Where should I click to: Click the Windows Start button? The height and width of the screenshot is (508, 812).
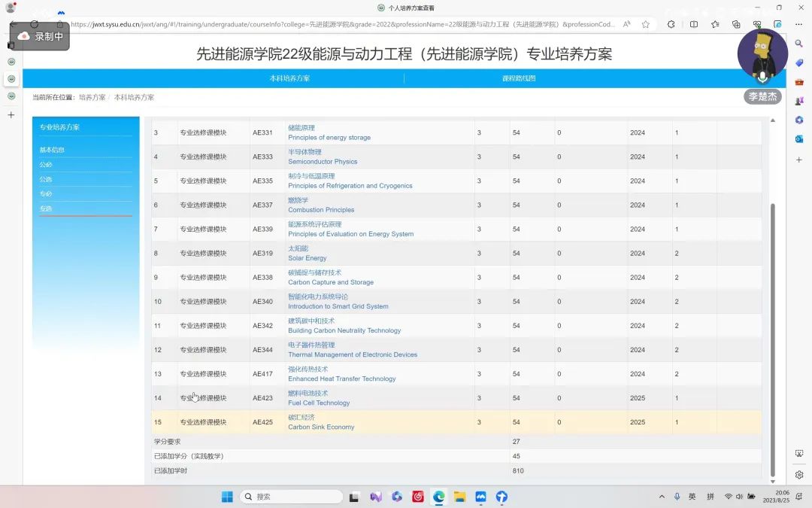point(227,497)
